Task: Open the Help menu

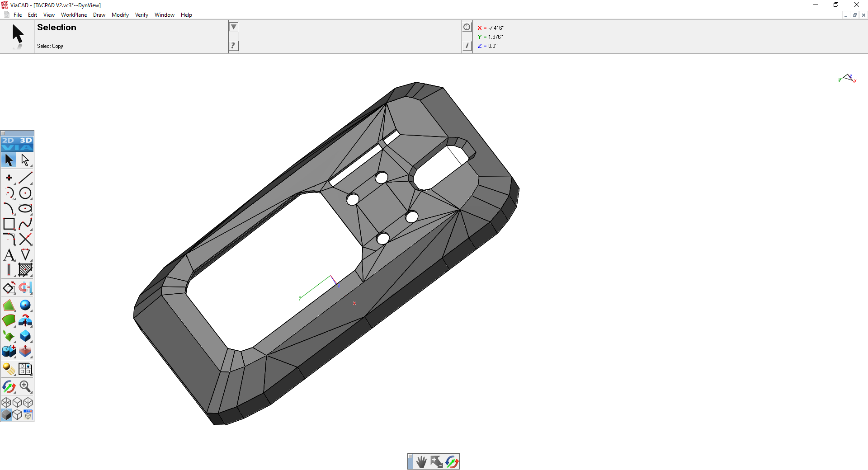Action: [186, 15]
